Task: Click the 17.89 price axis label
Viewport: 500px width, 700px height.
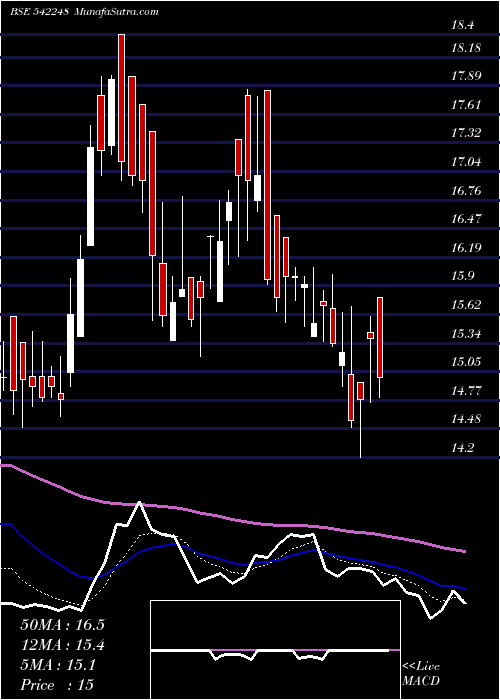Action: click(466, 76)
